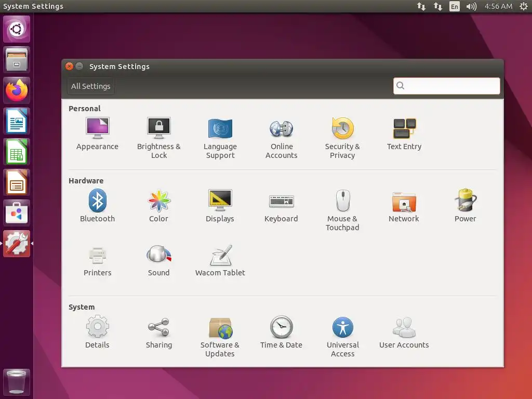Open the En keyboard layout indicator

pyautogui.click(x=454, y=6)
